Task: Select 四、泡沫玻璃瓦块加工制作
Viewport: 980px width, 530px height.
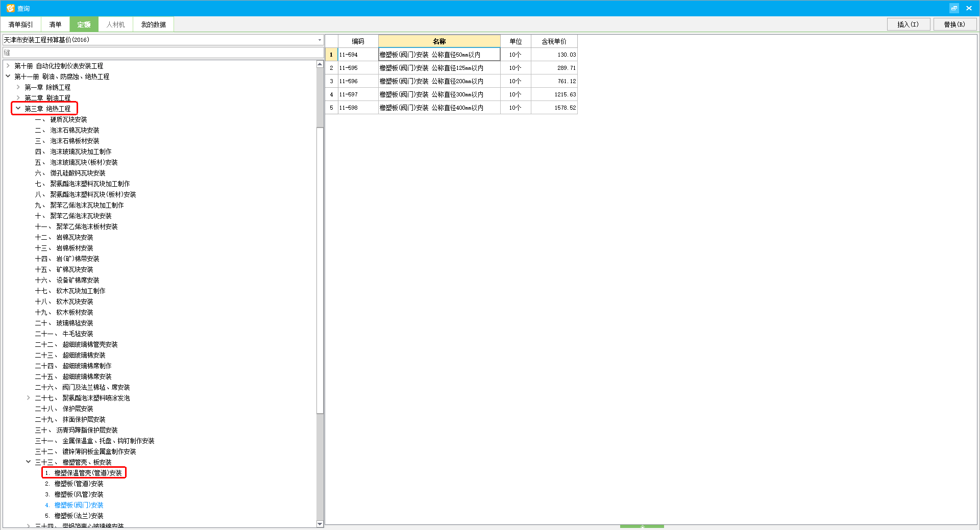Action: tap(73, 152)
